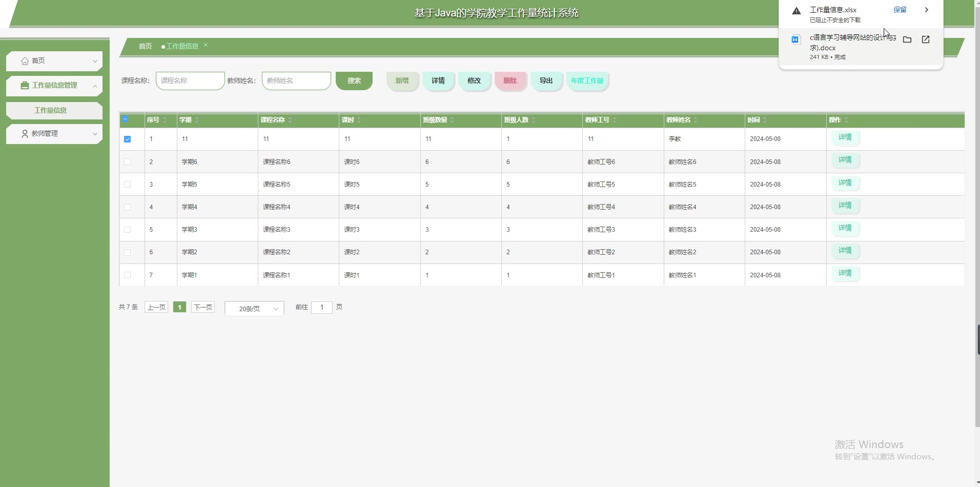Expand blocked download options chevron
Viewport: 980px width, 487px height.
[x=926, y=10]
